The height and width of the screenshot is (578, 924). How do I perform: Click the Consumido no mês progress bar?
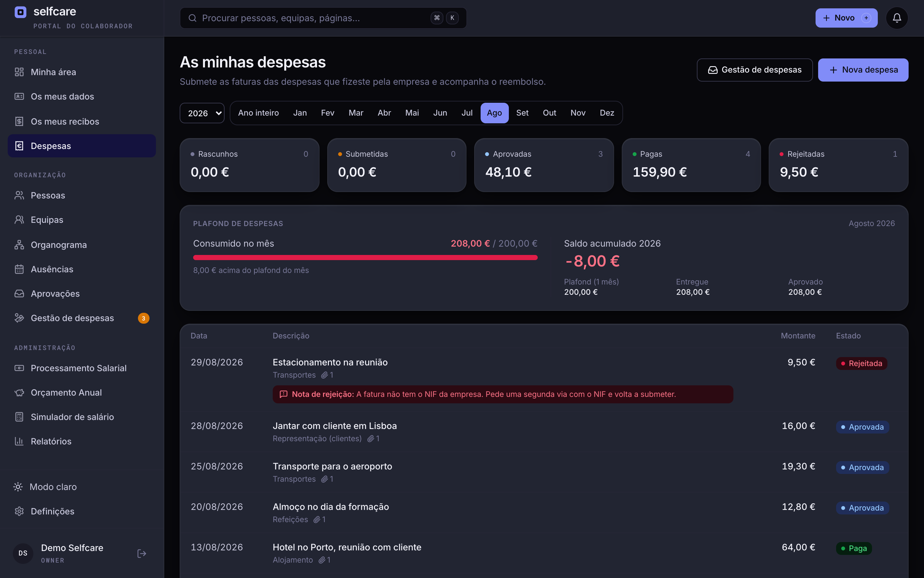coord(365,258)
